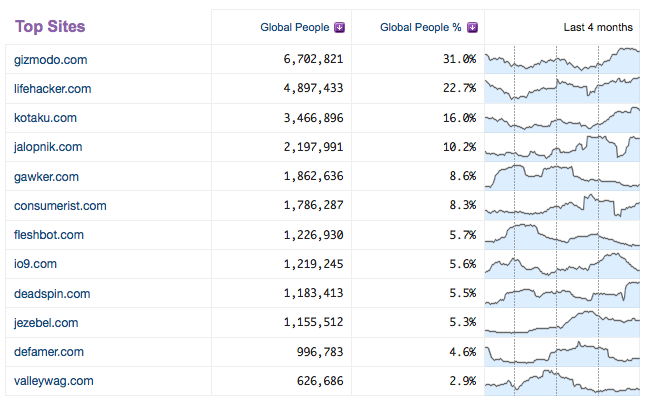Select the gizmodo.com trend sparkline
This screenshot has height=412, width=652.
tap(562, 59)
